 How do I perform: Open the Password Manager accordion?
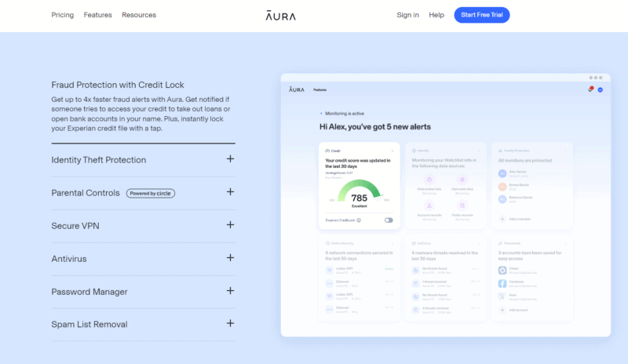coord(230,291)
